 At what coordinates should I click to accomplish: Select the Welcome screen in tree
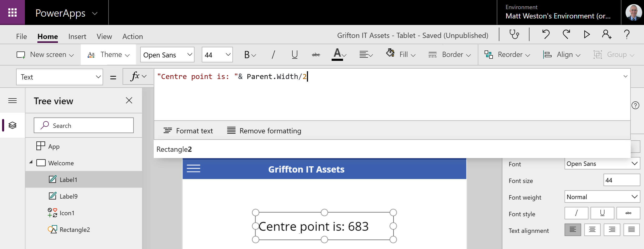[84, 163]
